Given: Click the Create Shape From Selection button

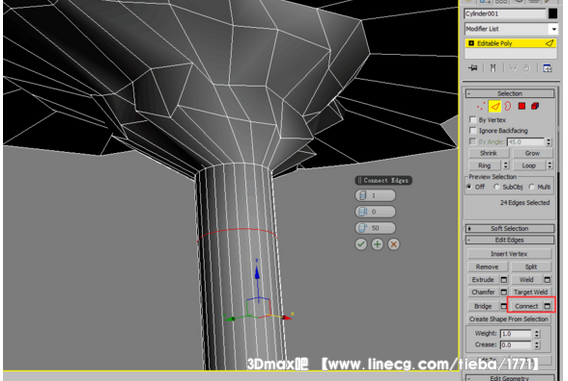Looking at the screenshot, I should (x=509, y=319).
